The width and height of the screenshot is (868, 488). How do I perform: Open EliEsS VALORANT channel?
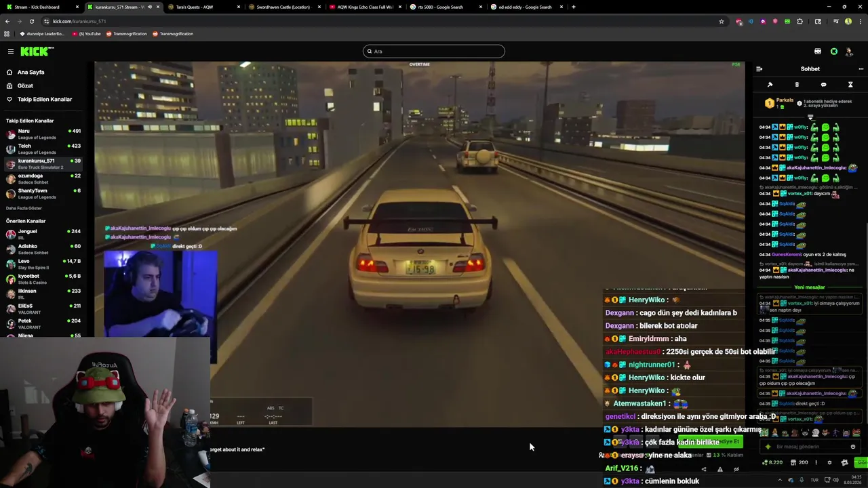(x=43, y=308)
